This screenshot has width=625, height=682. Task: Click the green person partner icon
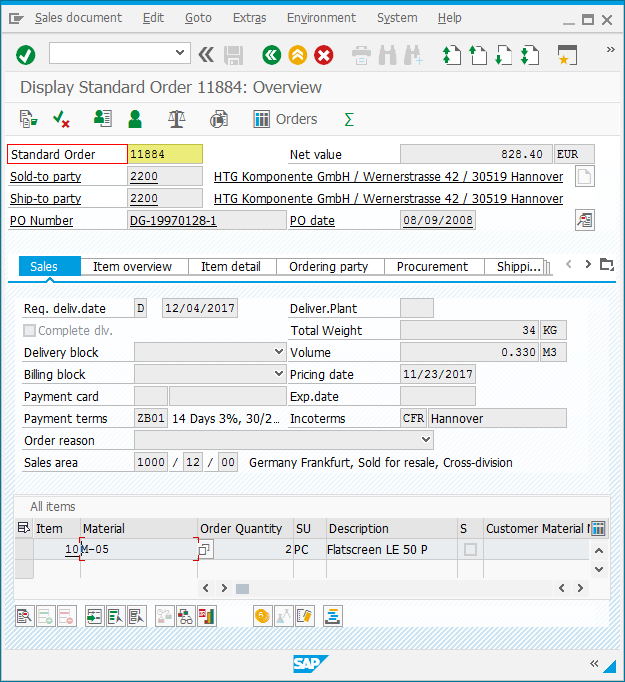135,119
